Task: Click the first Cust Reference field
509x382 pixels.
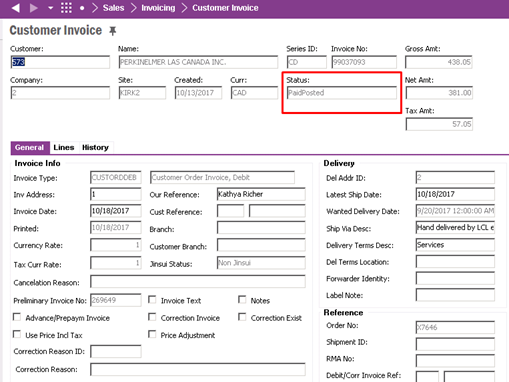Action: point(230,211)
